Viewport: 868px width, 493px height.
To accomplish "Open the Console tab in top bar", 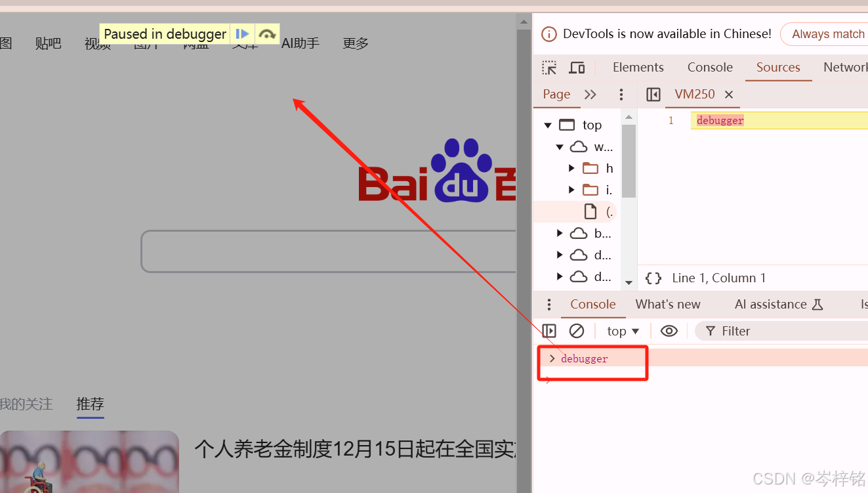I will tap(710, 67).
